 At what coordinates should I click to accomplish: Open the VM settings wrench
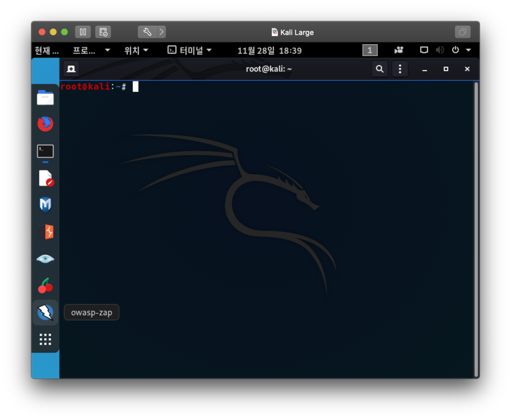click(147, 32)
